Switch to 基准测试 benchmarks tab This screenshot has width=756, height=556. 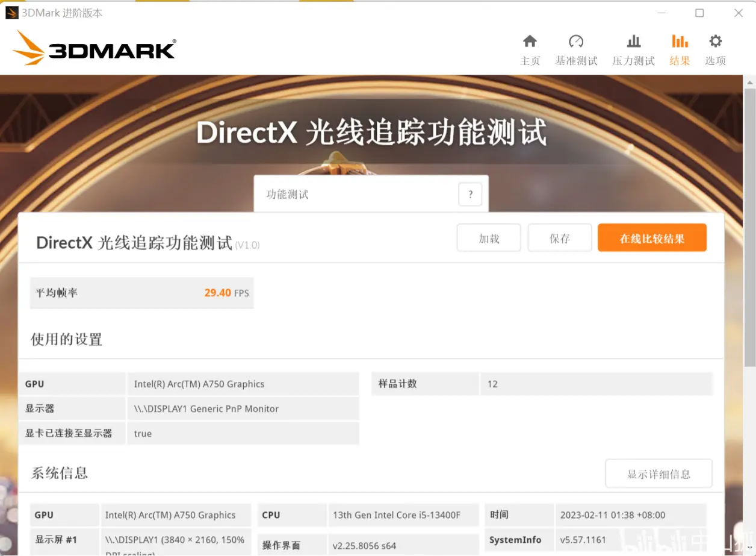click(576, 50)
